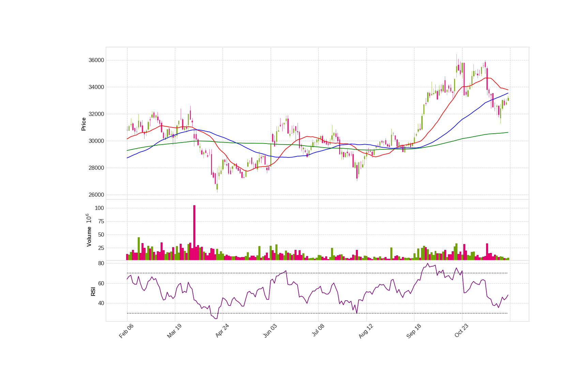
Task: Click the 26000 price axis label
Action: (x=96, y=195)
